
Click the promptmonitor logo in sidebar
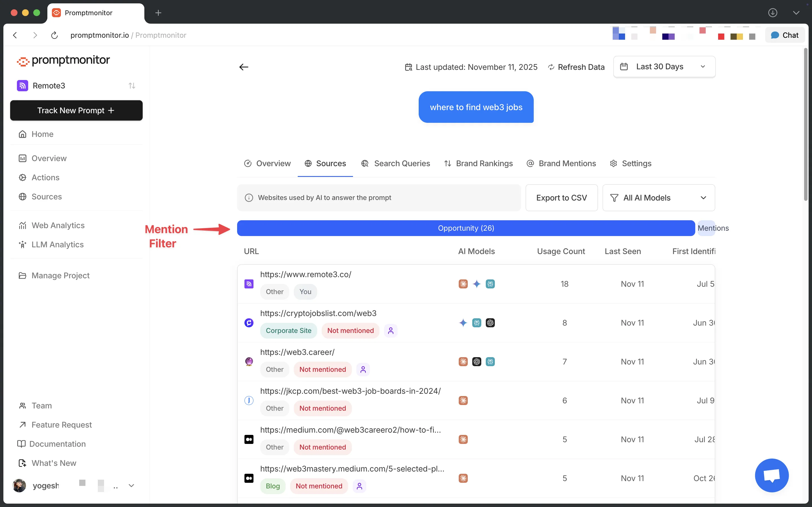pos(63,60)
